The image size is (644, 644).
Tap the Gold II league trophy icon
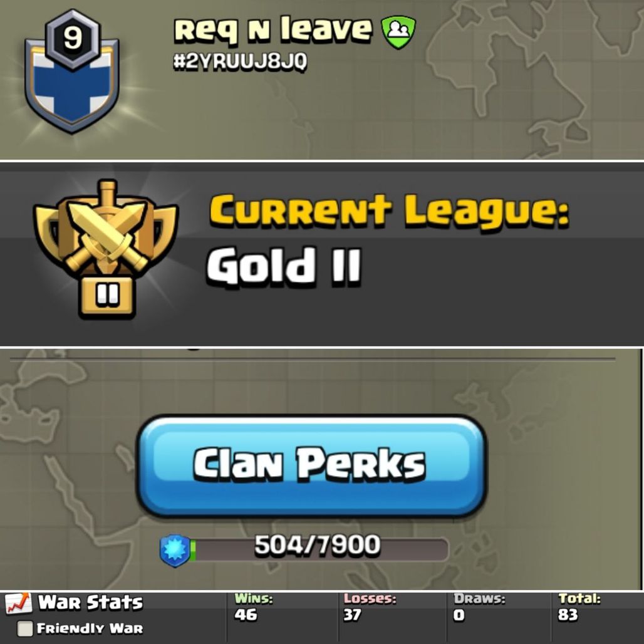(106, 249)
